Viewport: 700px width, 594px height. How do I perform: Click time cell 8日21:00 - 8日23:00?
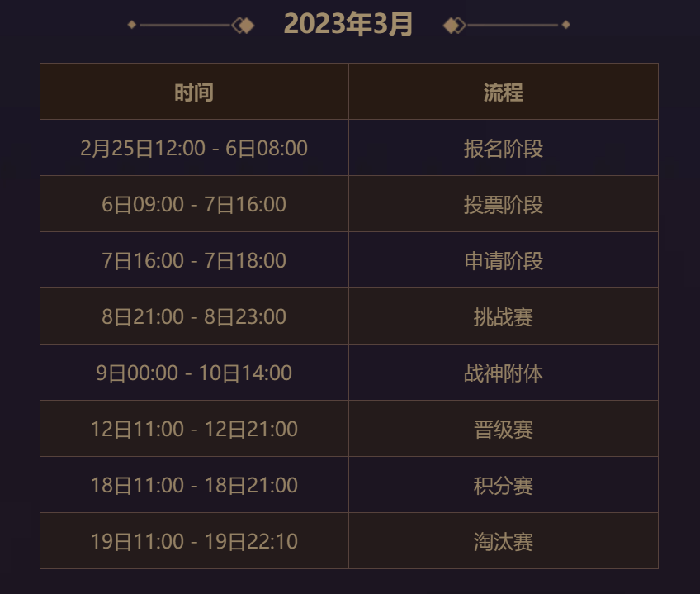click(x=194, y=316)
